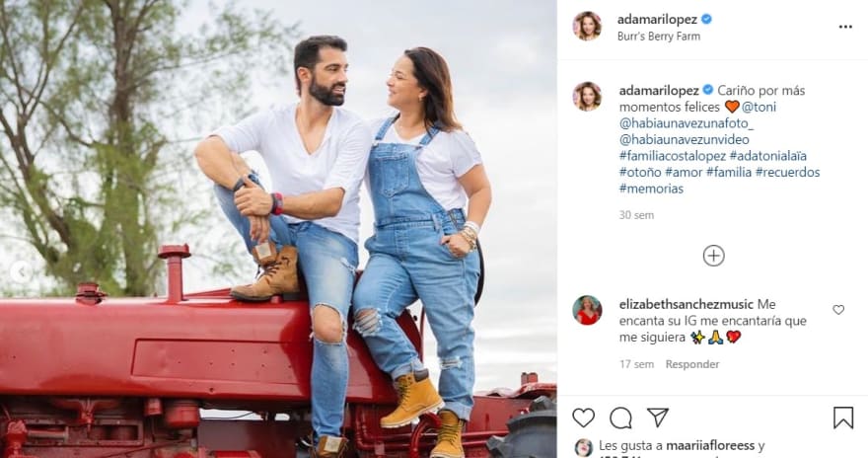Go to previous photo with left arrow
Viewport: 868px width, 458px height.
coord(21,271)
